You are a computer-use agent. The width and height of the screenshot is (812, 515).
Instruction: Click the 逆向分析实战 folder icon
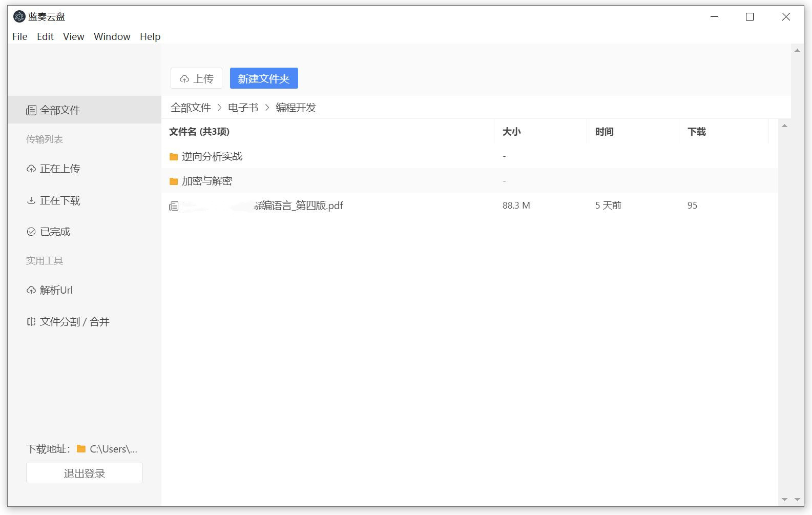tap(174, 157)
